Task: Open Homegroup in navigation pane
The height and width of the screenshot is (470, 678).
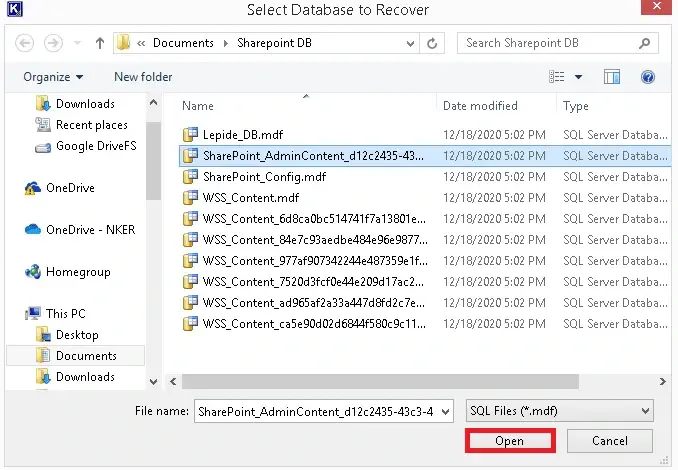Action: (x=68, y=272)
